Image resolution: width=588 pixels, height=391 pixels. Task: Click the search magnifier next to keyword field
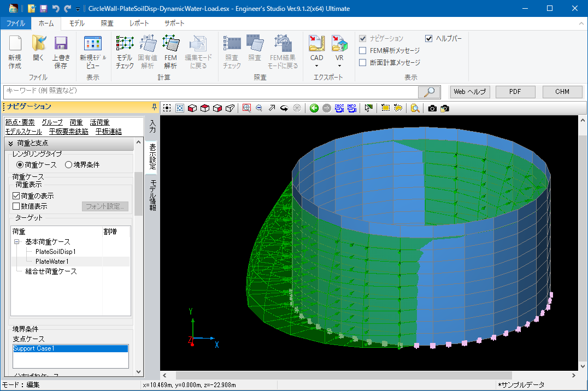point(430,92)
